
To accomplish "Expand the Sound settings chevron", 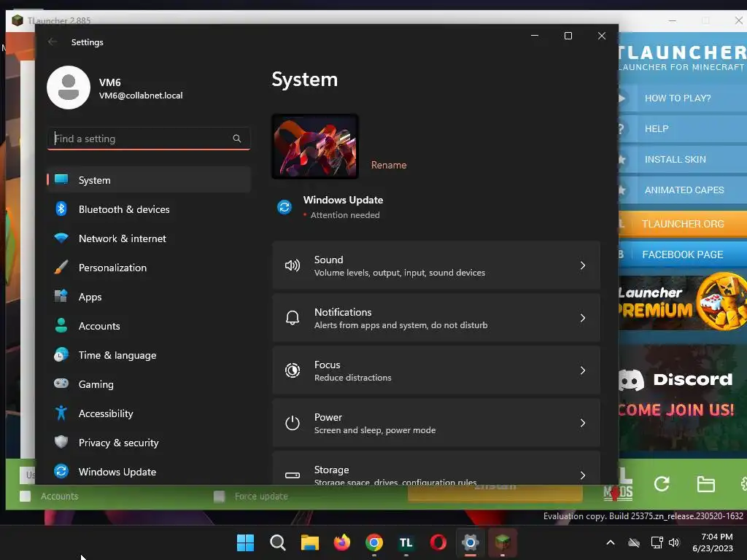I will (x=582, y=265).
